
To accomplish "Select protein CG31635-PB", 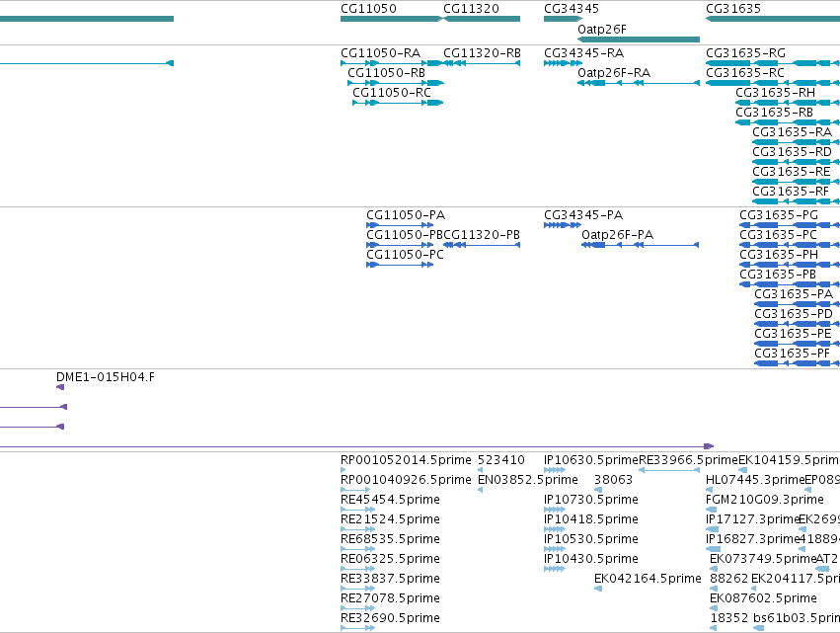I will 790,284.
